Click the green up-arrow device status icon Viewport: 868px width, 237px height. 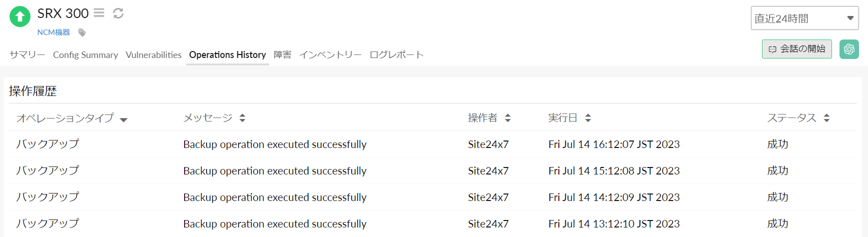click(x=20, y=16)
